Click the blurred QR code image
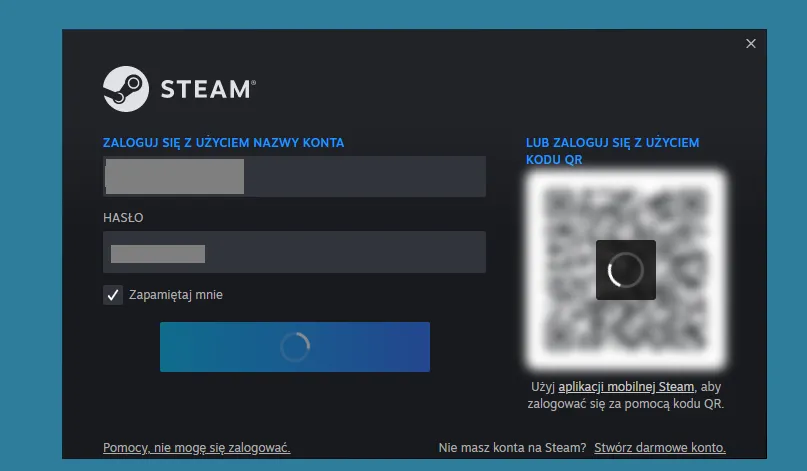The image size is (807, 471). [x=626, y=270]
